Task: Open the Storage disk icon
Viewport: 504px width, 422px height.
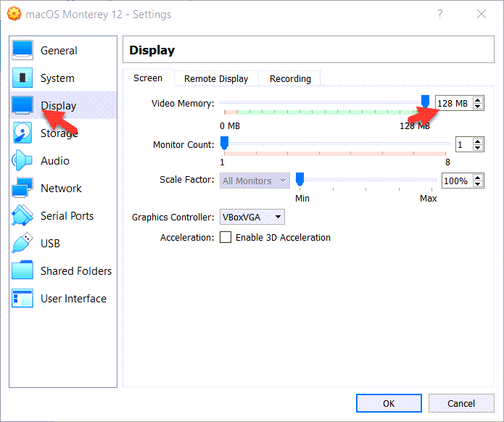Action: 22,133
